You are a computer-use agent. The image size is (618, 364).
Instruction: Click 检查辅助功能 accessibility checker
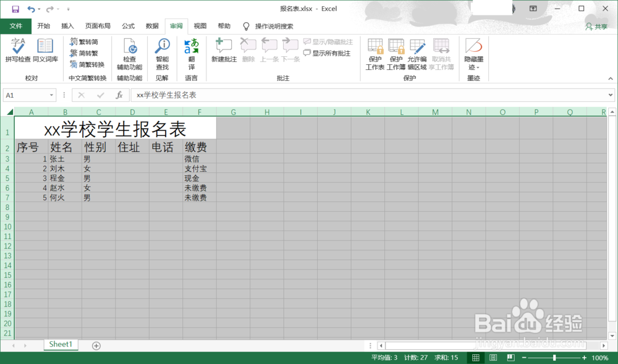click(x=129, y=54)
